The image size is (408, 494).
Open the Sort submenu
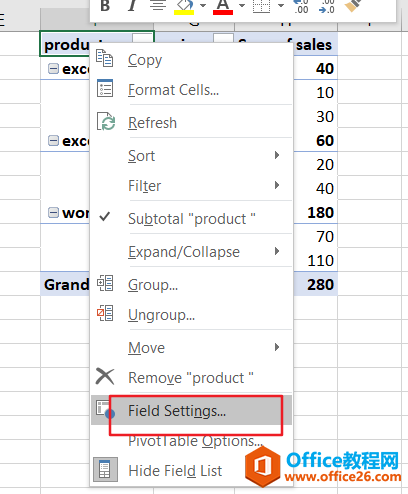(191, 156)
